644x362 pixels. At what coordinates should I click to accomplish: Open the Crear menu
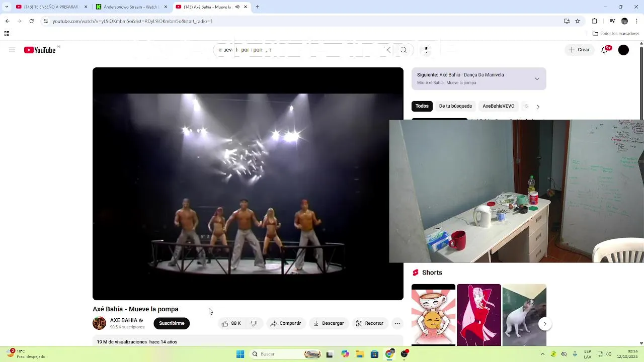pos(580,50)
